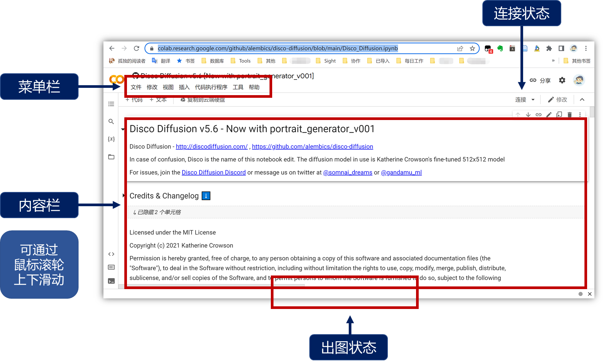605x364 pixels.
Task: Open the 帮助 menu
Action: click(x=254, y=87)
